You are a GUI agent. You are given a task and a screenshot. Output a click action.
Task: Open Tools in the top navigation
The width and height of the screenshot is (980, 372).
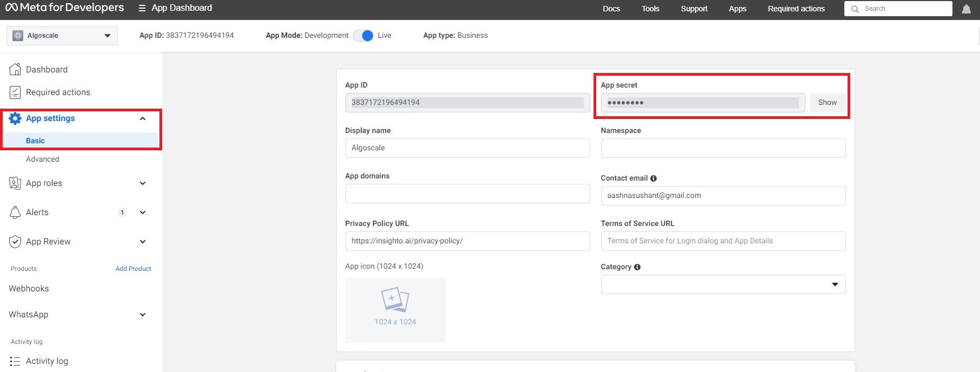[x=650, y=9]
